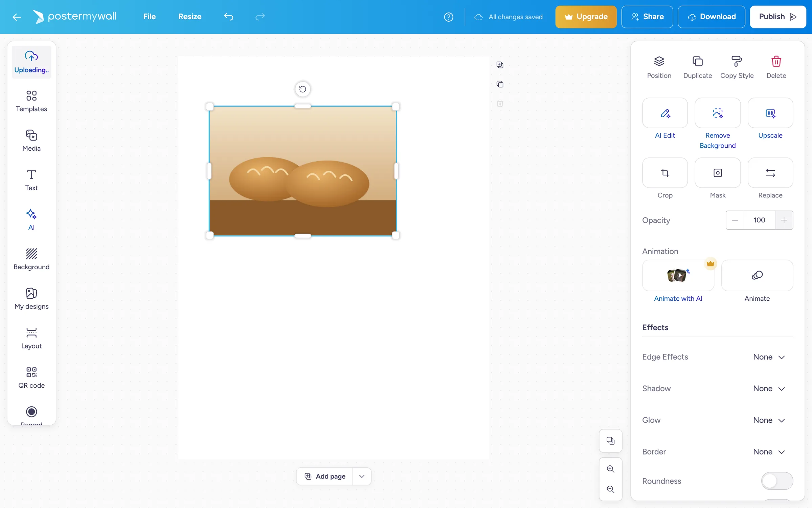The width and height of the screenshot is (812, 508).
Task: Open the Add page dropdown chevron
Action: coord(362,476)
